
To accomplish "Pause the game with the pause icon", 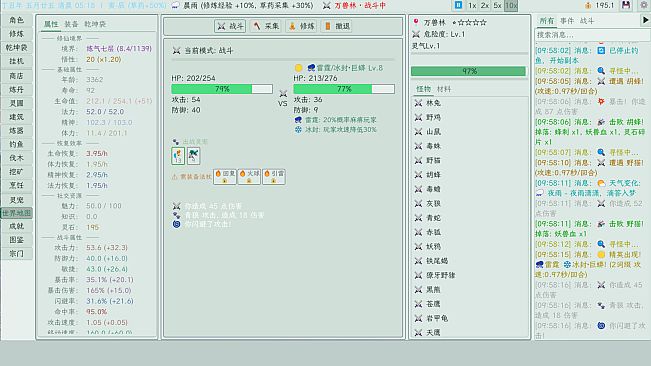I will click(x=458, y=5).
